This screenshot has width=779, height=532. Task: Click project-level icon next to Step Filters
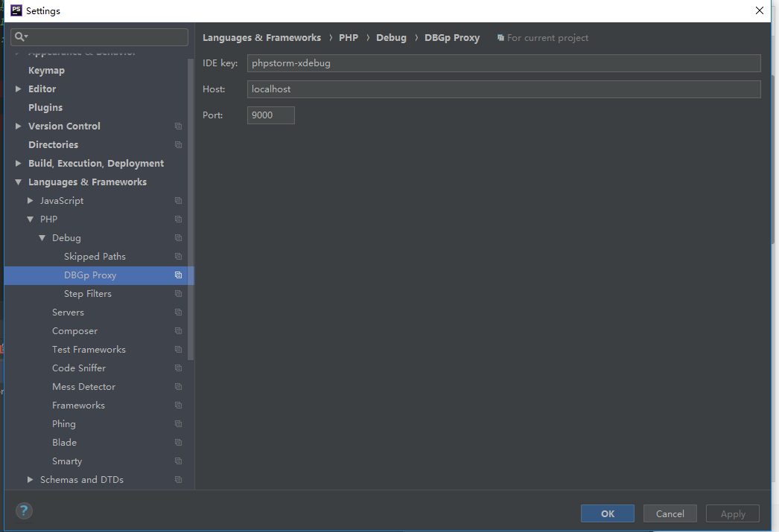pyautogui.click(x=178, y=294)
